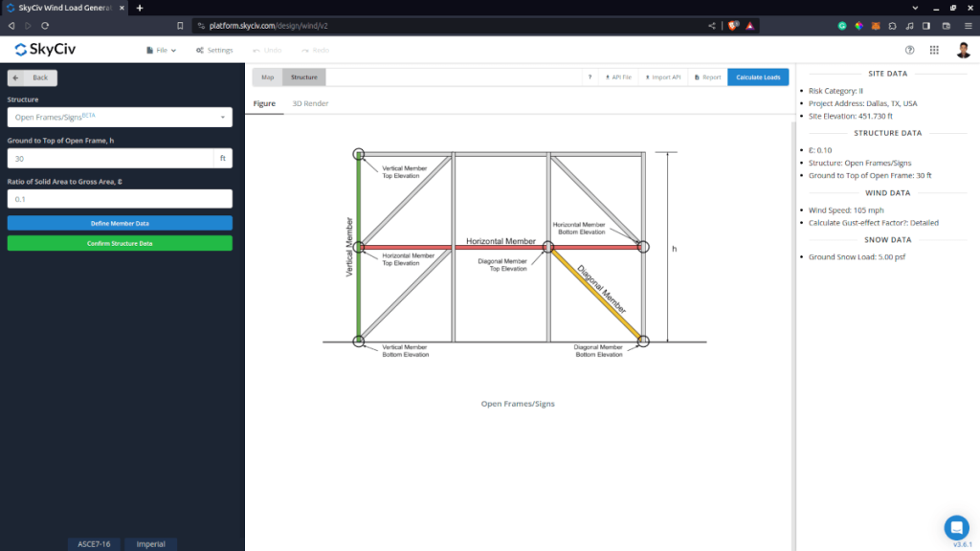Switch to the Map view toggle
This screenshot has width=980, height=551.
[267, 77]
